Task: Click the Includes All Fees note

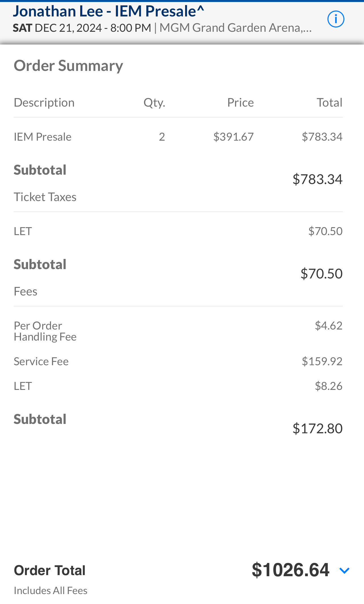Action: tap(50, 591)
